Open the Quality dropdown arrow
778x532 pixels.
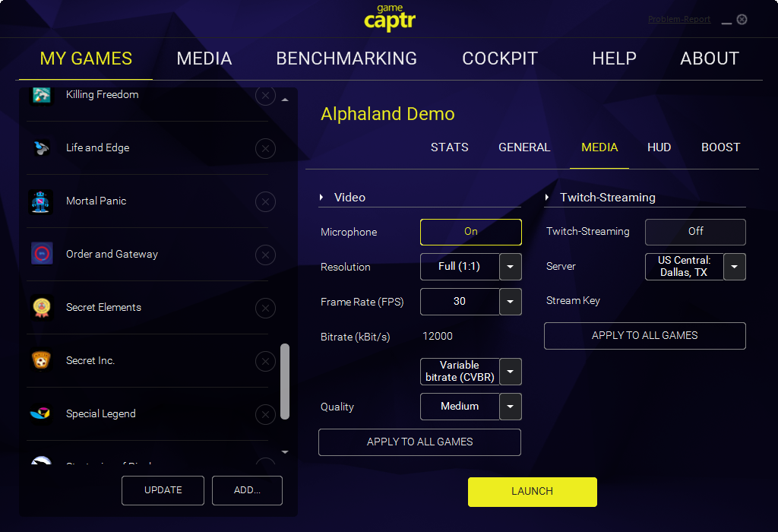coord(510,407)
